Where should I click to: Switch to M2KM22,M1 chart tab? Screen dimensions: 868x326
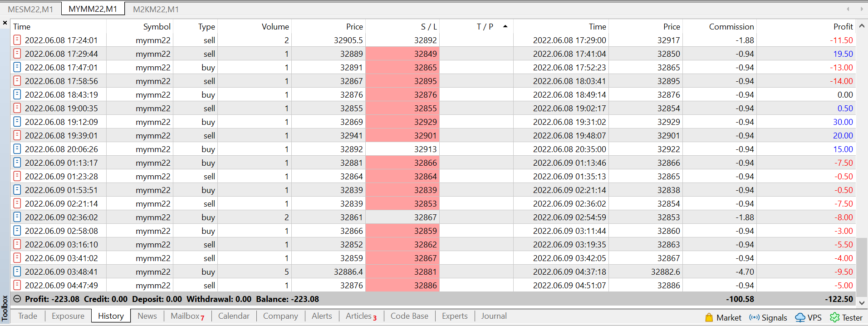(x=156, y=9)
